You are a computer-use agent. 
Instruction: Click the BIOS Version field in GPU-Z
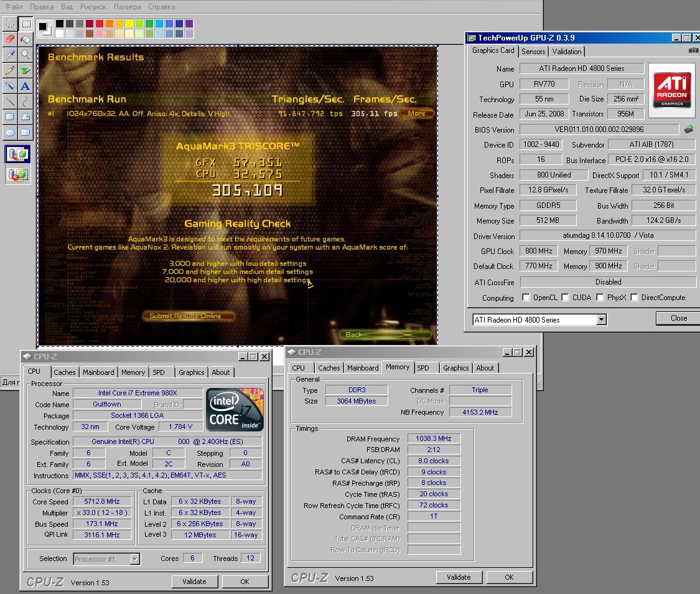point(599,130)
